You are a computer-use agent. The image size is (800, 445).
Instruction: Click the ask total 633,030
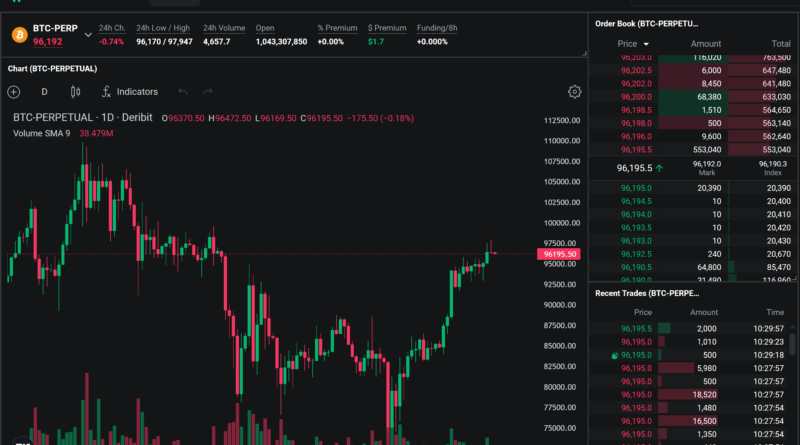(776, 97)
